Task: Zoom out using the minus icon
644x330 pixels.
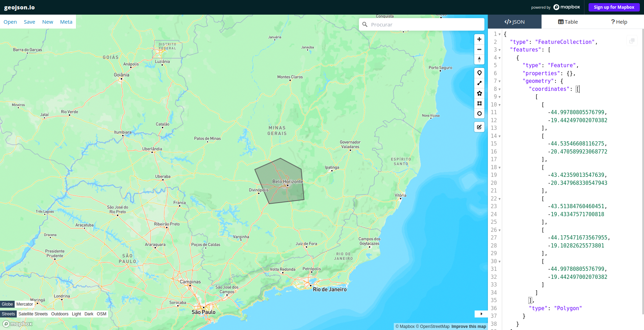Action: click(479, 49)
